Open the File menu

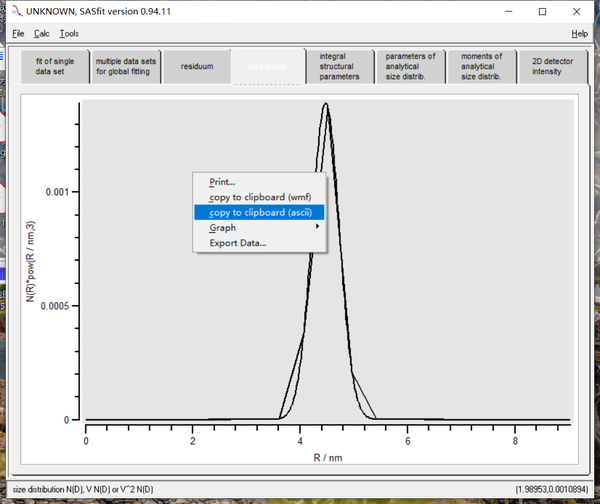click(18, 34)
